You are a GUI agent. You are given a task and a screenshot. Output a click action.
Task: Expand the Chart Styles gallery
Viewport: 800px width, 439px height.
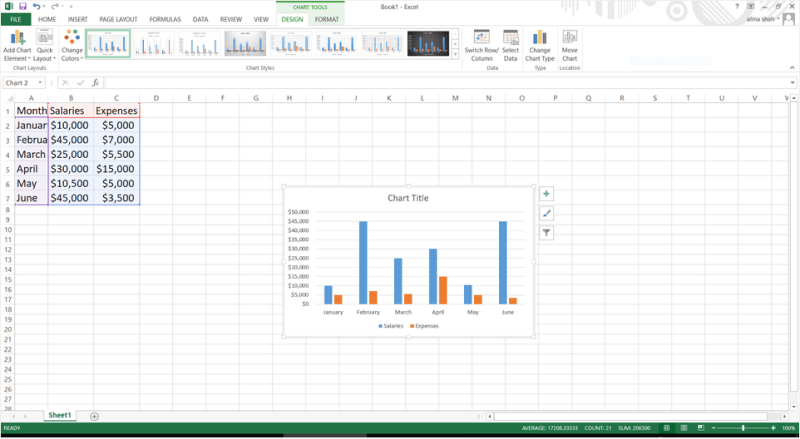(x=455, y=54)
